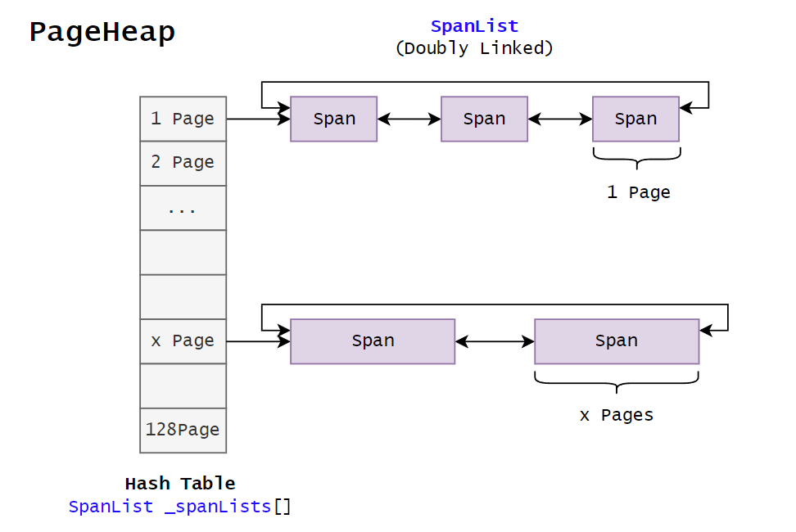Click the empty cell directly above "128Page"
Screen dimensions: 796x532
[x=183, y=385]
